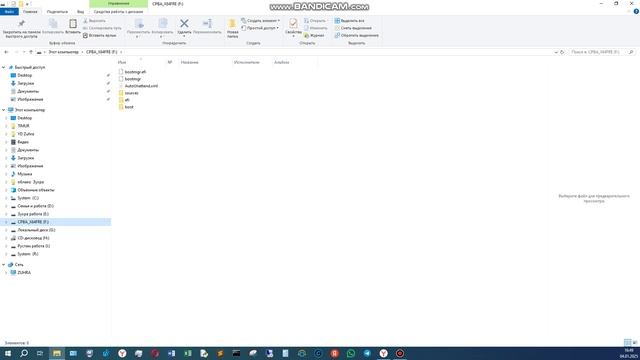Viewport: 640px width, 360px height.
Task: Click the Help question mark icon
Action: pyautogui.click(x=636, y=11)
